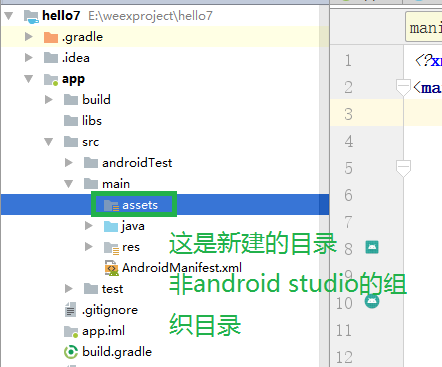Click the res resources folder icon
442x367 pixels.
coord(111,248)
